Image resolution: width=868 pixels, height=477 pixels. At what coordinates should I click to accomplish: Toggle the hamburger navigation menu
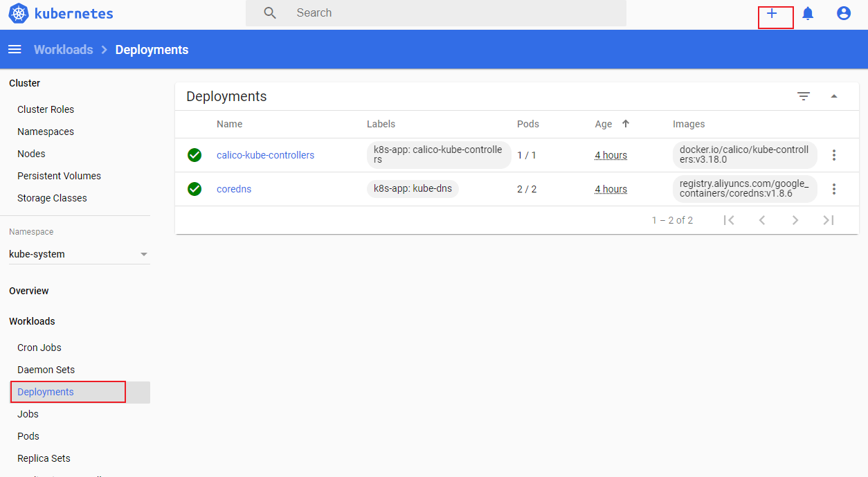[15, 49]
